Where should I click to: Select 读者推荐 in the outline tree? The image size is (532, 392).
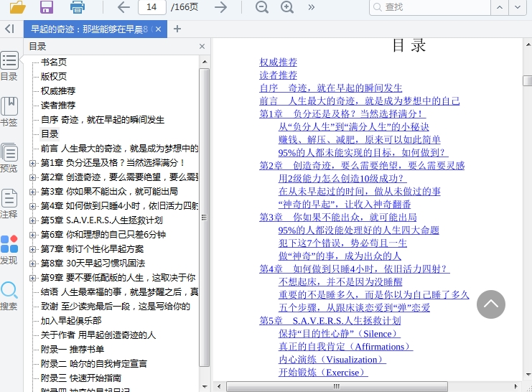click(x=58, y=106)
